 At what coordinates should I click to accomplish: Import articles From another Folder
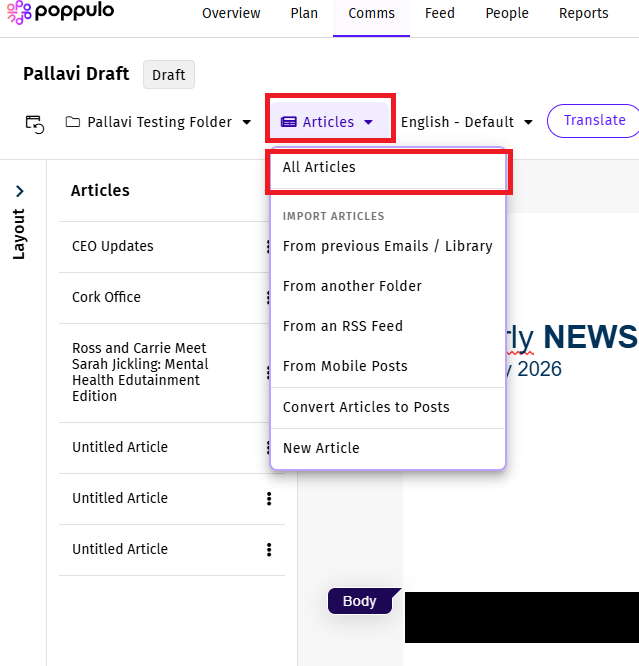tap(352, 286)
